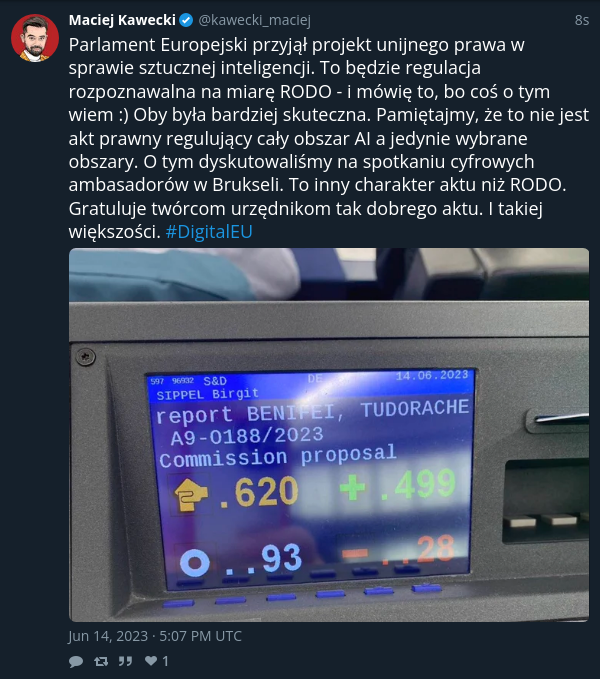
Task: Click the blue circle abstain symbol in the photo
Action: pyautogui.click(x=194, y=563)
